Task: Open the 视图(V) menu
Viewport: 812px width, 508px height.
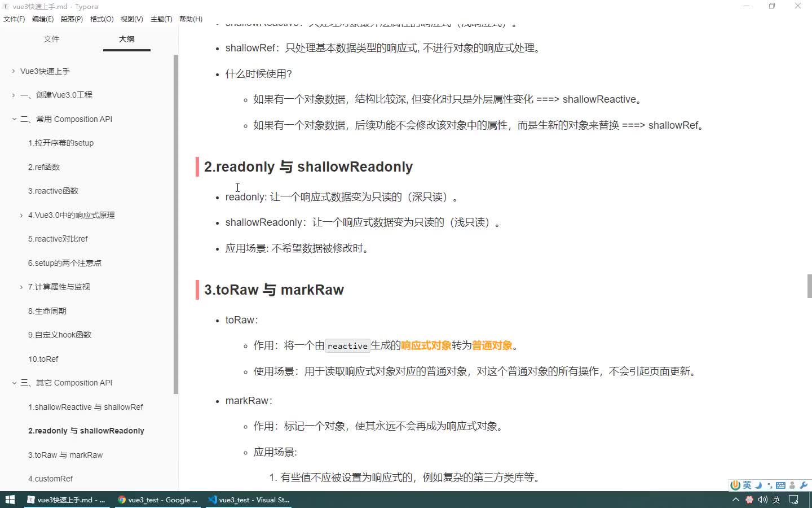Action: (x=131, y=19)
